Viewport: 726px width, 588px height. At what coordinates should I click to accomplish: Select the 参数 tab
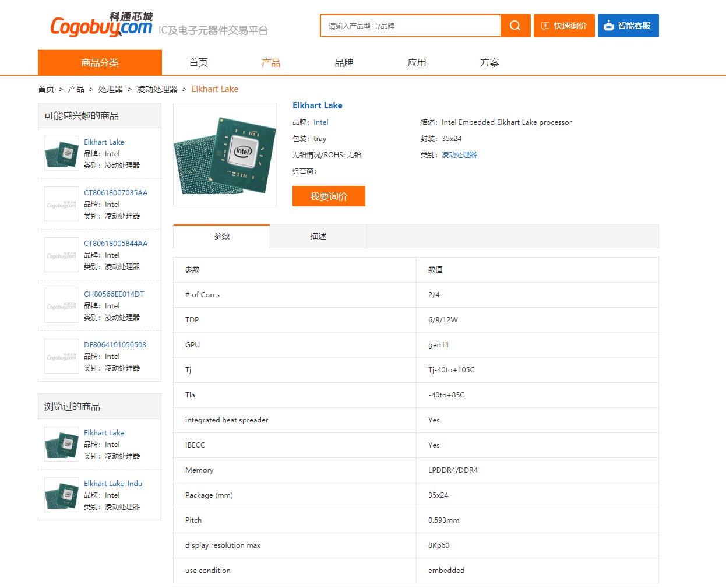pyautogui.click(x=221, y=236)
